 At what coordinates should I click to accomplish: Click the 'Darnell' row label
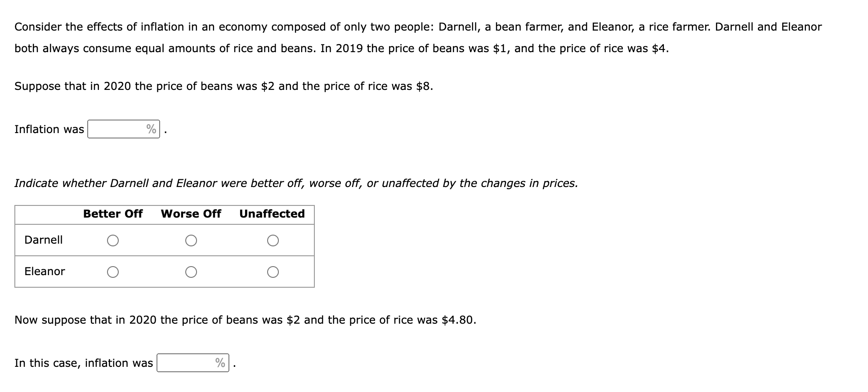(x=44, y=240)
